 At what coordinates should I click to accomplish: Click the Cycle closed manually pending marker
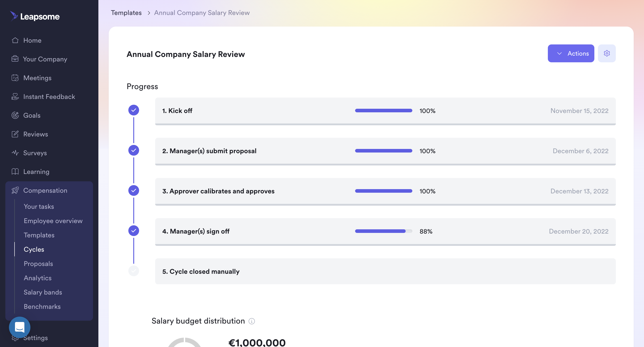coord(134,271)
